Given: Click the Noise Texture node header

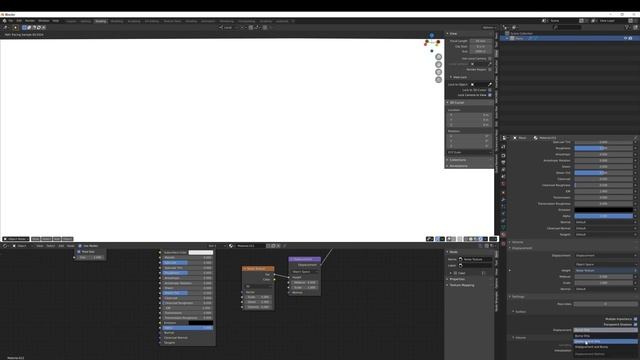Looking at the screenshot, I should click(x=258, y=269).
